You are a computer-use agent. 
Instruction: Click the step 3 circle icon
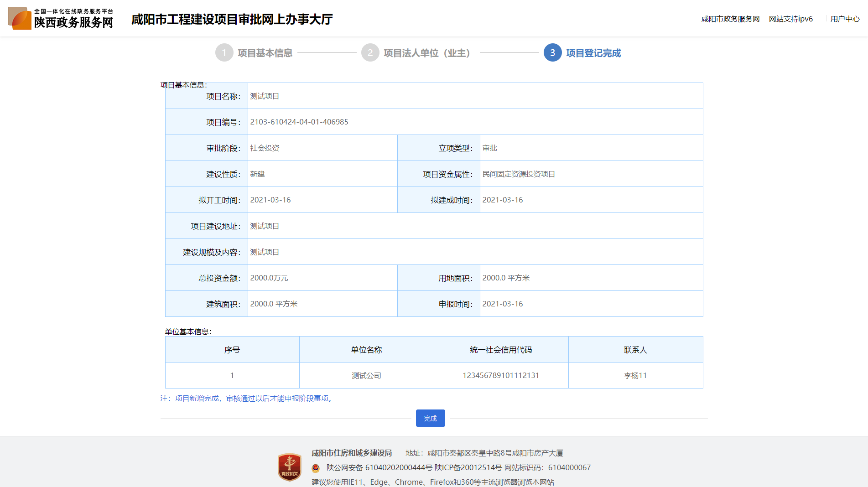(552, 53)
